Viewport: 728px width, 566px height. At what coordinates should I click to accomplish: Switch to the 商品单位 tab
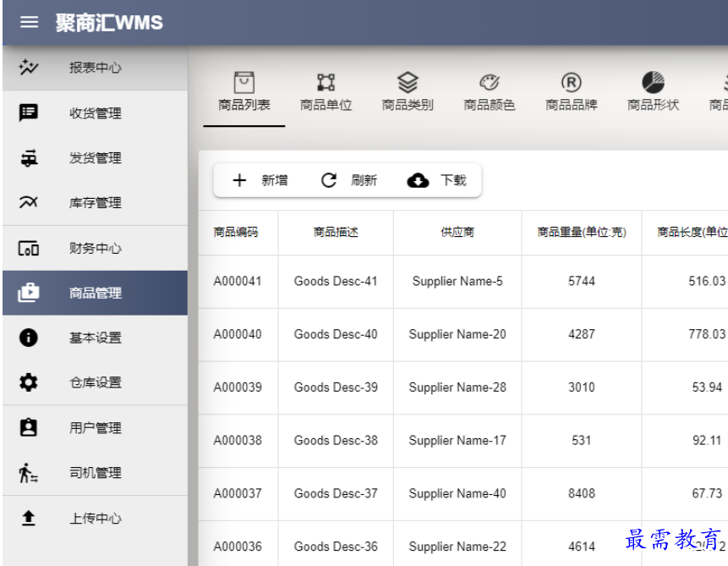(x=326, y=93)
